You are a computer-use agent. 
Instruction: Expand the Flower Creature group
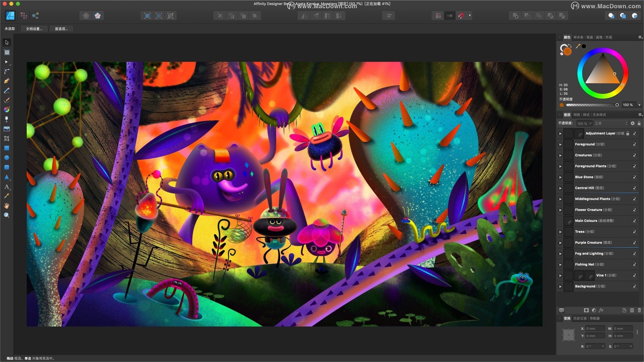pos(560,210)
